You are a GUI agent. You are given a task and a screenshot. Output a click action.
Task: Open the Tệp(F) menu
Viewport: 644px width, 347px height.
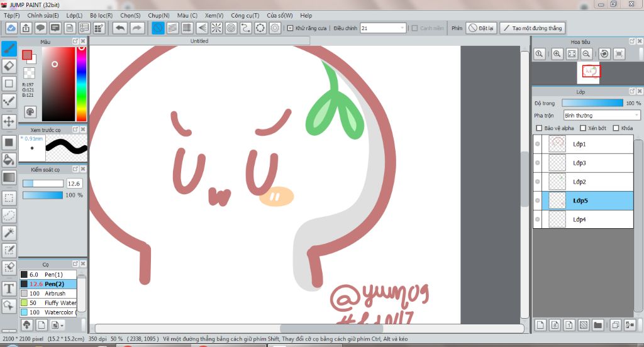coord(11,15)
